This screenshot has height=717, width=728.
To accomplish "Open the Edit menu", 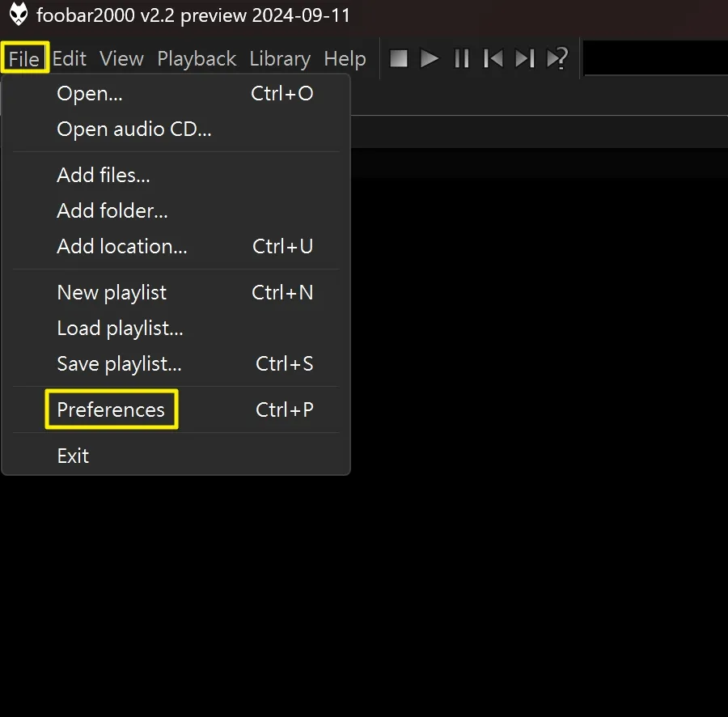I will point(70,58).
